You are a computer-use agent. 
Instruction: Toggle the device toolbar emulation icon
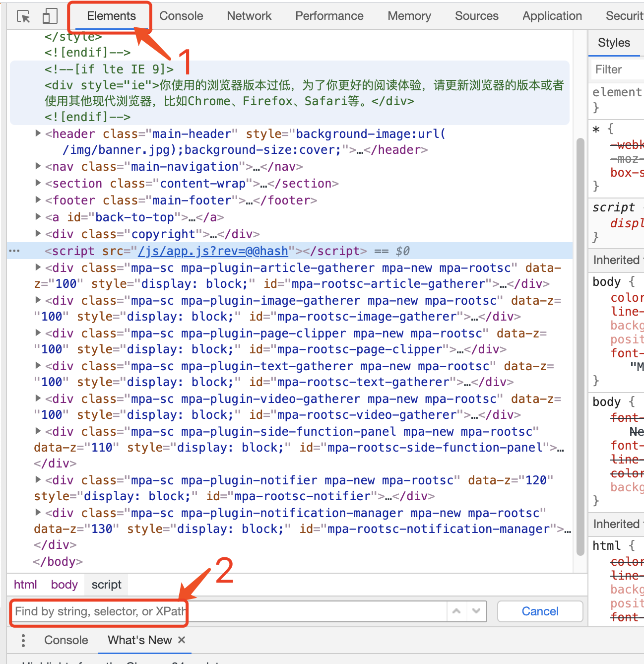[x=49, y=15]
